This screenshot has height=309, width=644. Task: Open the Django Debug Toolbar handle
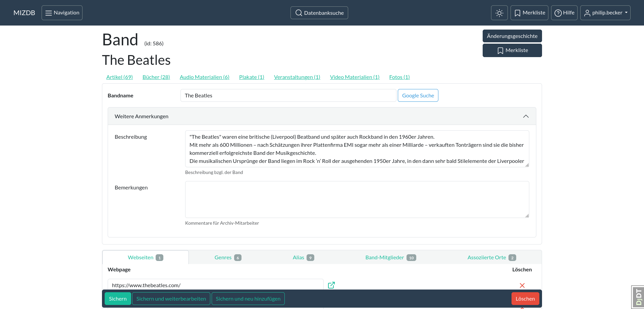click(638, 297)
